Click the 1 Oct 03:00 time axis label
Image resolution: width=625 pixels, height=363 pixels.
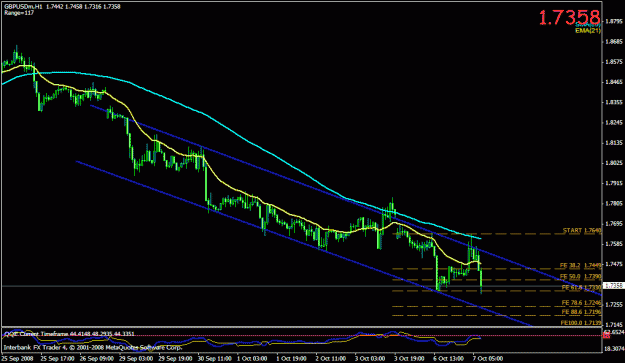tap(252, 358)
